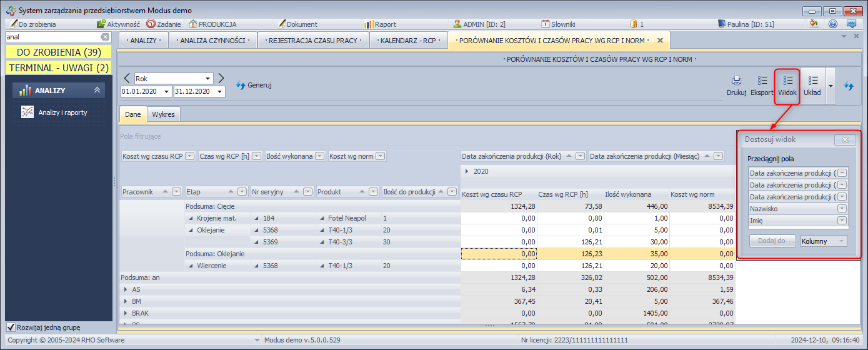Screen dimensions: 868x350
Task: Collapse the ANALIZY sidebar section
Action: (97, 91)
